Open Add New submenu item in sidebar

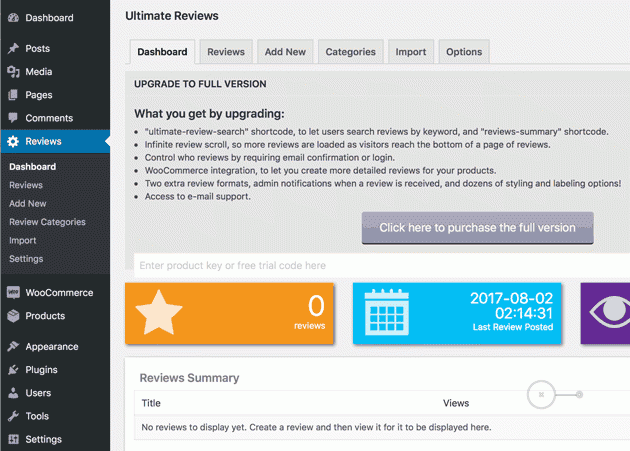(x=28, y=204)
